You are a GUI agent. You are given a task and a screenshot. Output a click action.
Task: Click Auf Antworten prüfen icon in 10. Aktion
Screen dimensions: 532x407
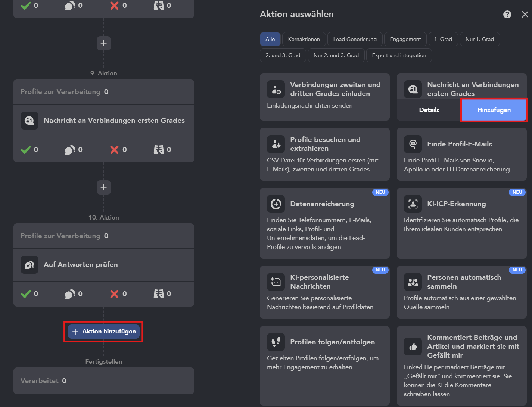tap(29, 265)
